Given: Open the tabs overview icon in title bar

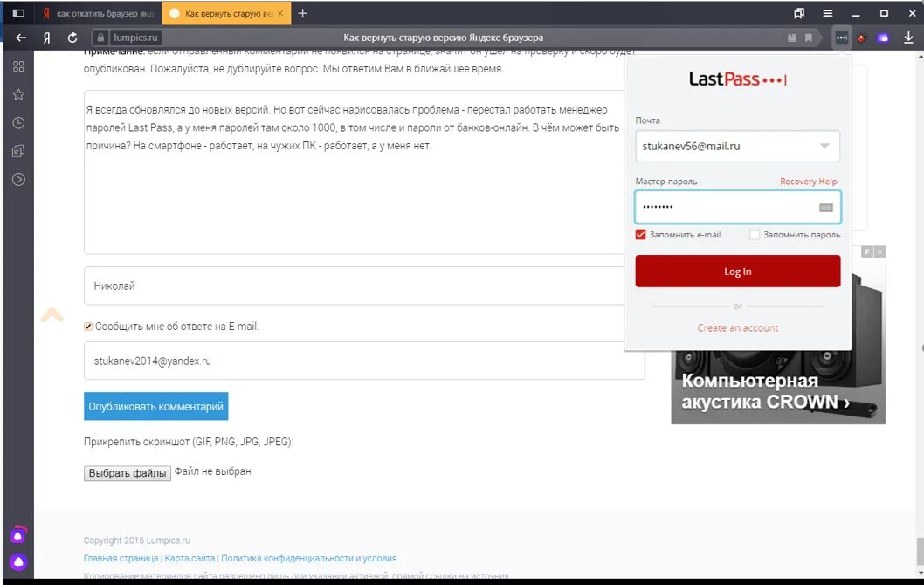Looking at the screenshot, I should (799, 13).
